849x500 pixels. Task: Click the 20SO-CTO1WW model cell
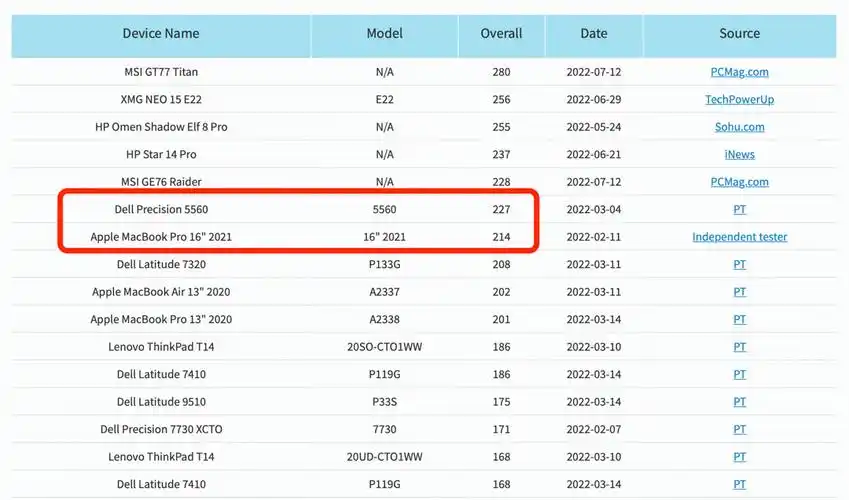(384, 347)
